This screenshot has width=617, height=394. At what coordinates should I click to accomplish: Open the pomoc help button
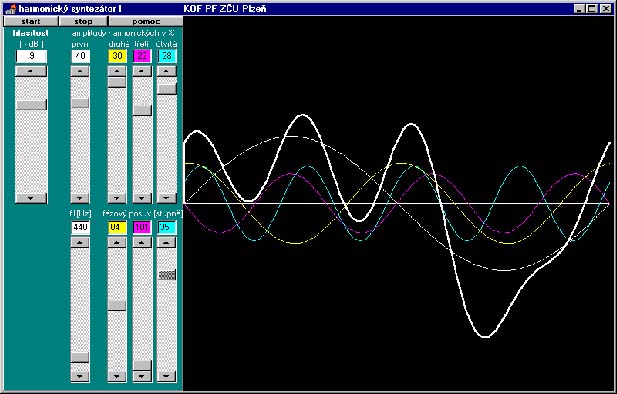pos(146,21)
